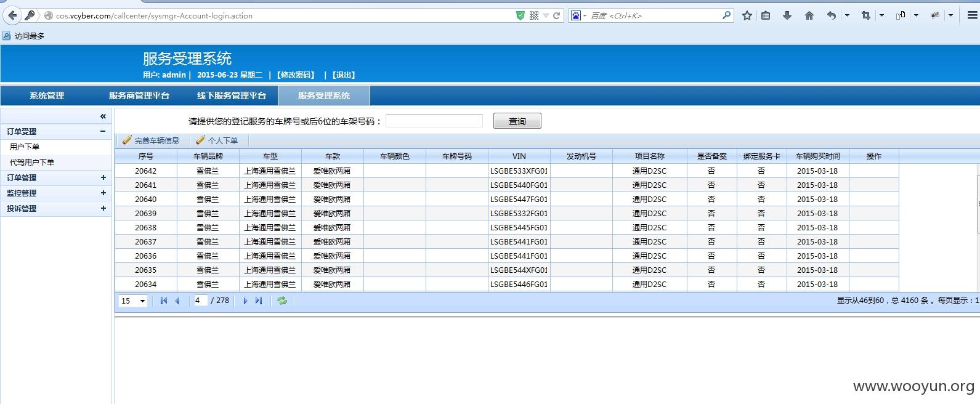Viewport: 980px width, 404px height.
Task: Select row with 序号 20634
Action: [506, 284]
